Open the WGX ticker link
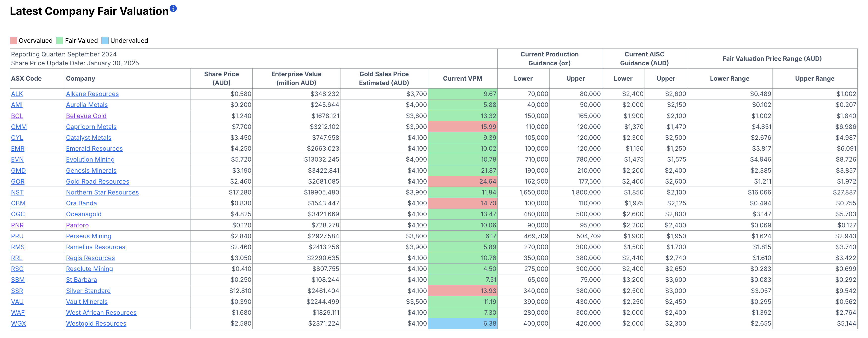868x338 pixels. pos(19,323)
